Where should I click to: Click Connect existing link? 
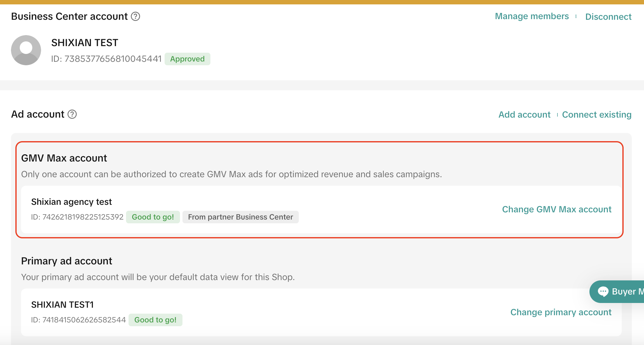(x=597, y=114)
